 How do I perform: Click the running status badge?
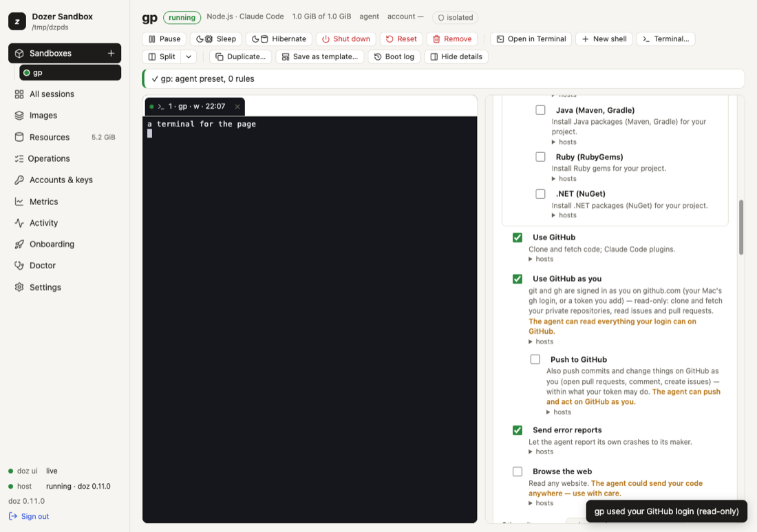point(182,17)
